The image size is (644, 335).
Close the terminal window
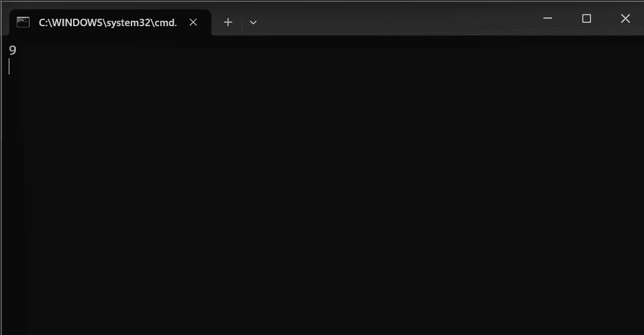(x=625, y=18)
